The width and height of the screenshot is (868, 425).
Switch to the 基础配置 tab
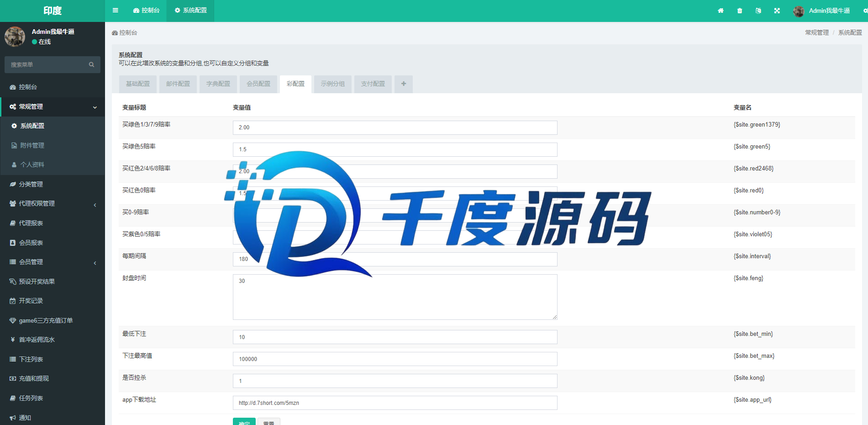(138, 84)
